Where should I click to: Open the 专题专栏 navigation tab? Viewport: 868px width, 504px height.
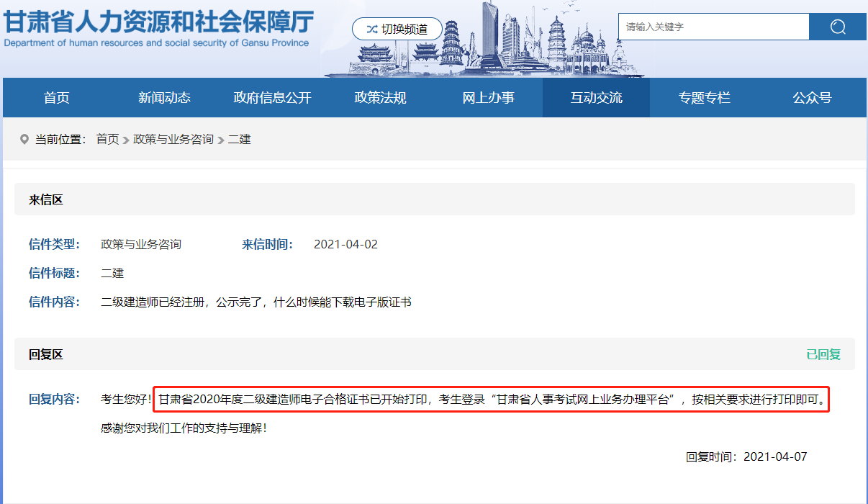click(704, 97)
